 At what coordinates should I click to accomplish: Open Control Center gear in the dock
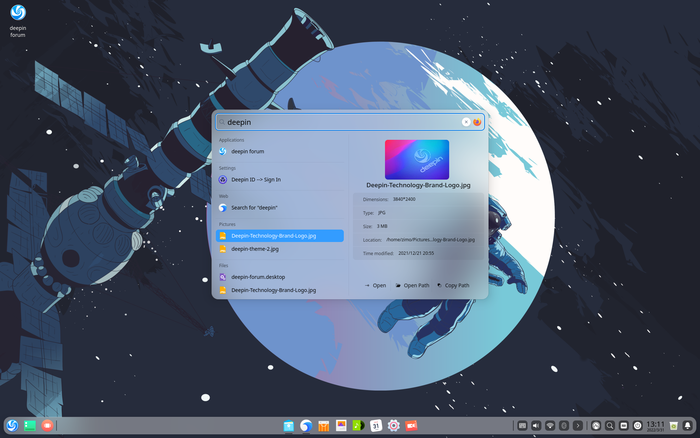393,425
